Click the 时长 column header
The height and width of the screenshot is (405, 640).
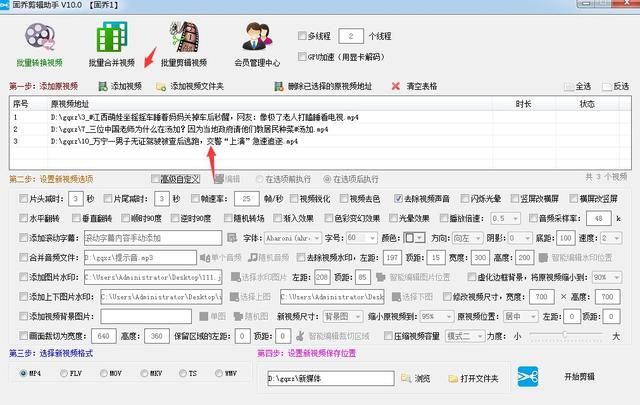523,104
